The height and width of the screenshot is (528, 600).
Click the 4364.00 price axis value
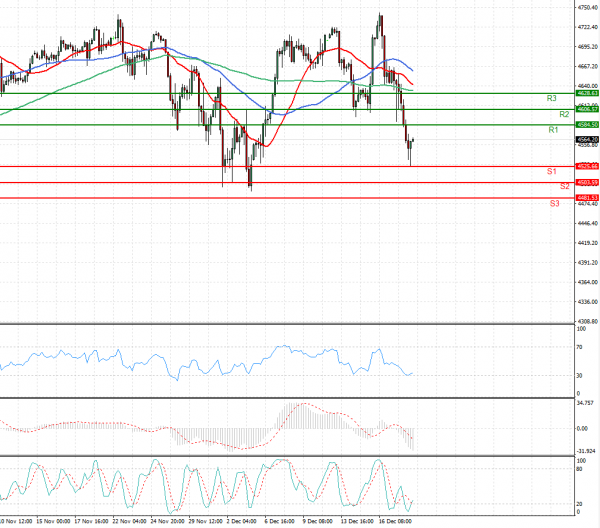point(588,282)
